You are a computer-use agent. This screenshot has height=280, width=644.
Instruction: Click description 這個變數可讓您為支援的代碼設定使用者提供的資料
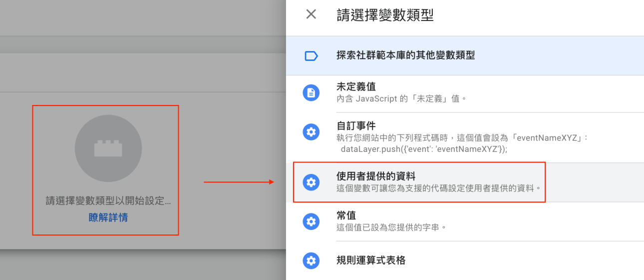pos(439,189)
